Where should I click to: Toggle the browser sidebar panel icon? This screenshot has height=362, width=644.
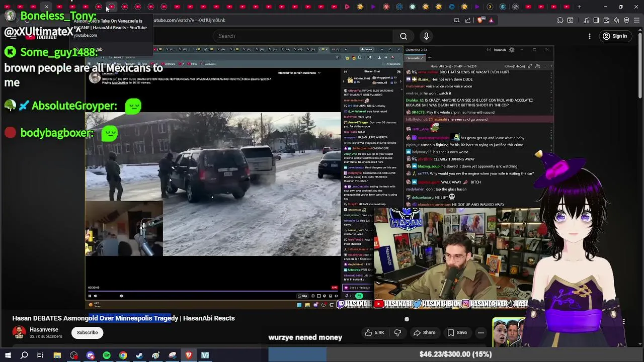coord(596,20)
